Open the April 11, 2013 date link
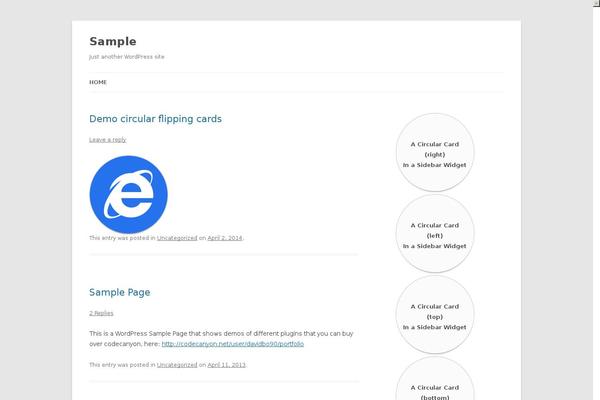600x400 pixels. (x=227, y=365)
